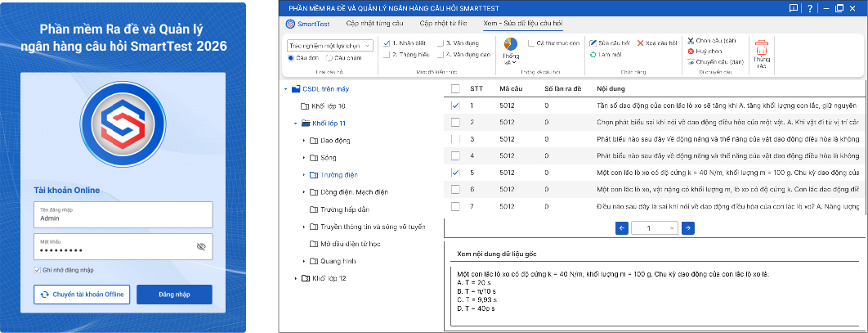The height and width of the screenshot is (333, 868).
Task: Click the Đăng nhập button
Action: [174, 295]
